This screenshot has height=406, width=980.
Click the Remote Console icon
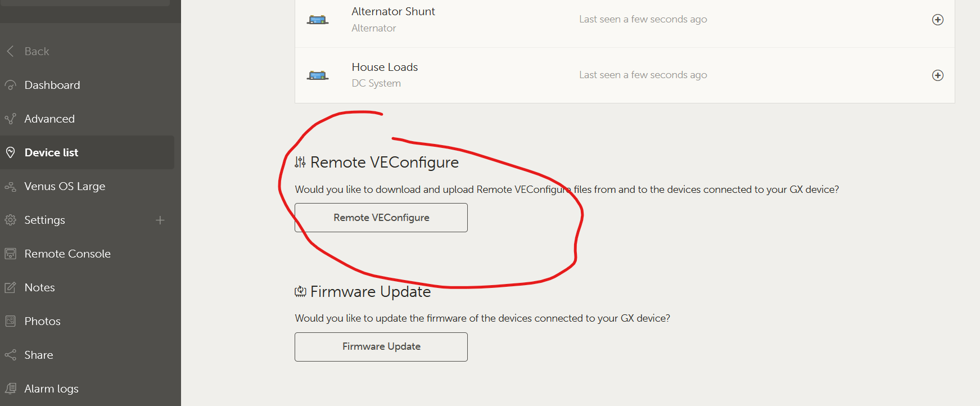(10, 254)
